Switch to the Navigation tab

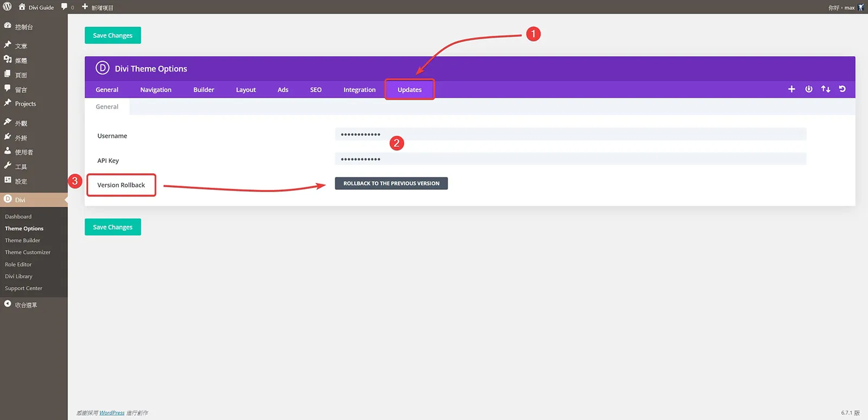pos(156,90)
